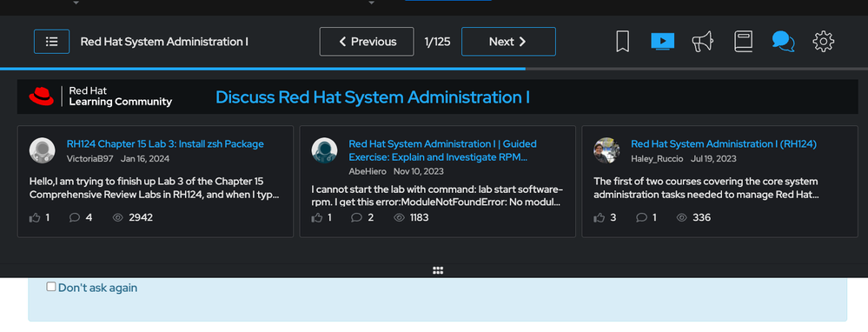Open Red Hat System Administration I (RH124) link
Screen dimensions: 868x332
point(724,144)
